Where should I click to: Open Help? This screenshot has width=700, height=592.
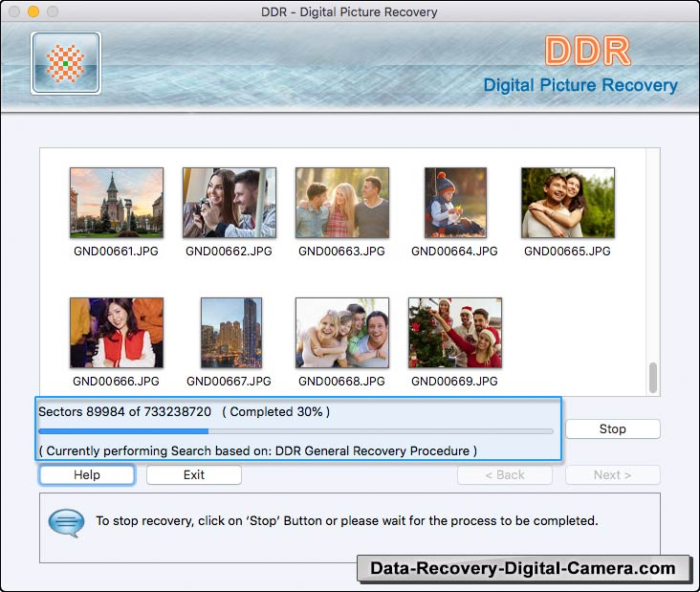[87, 474]
